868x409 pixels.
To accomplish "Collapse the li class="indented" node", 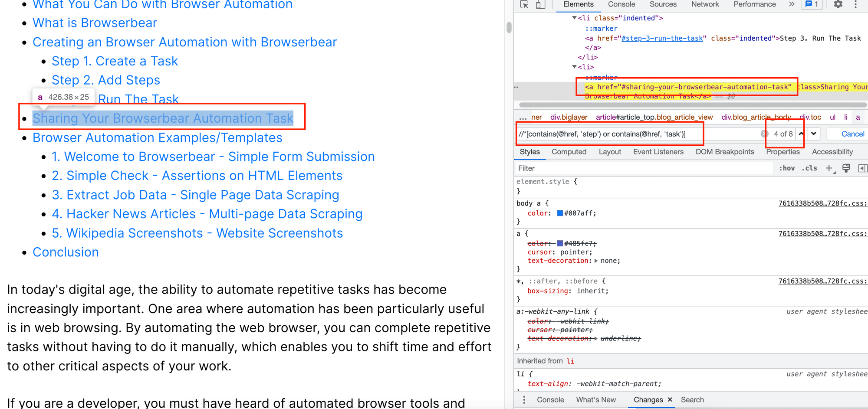I will tap(574, 18).
